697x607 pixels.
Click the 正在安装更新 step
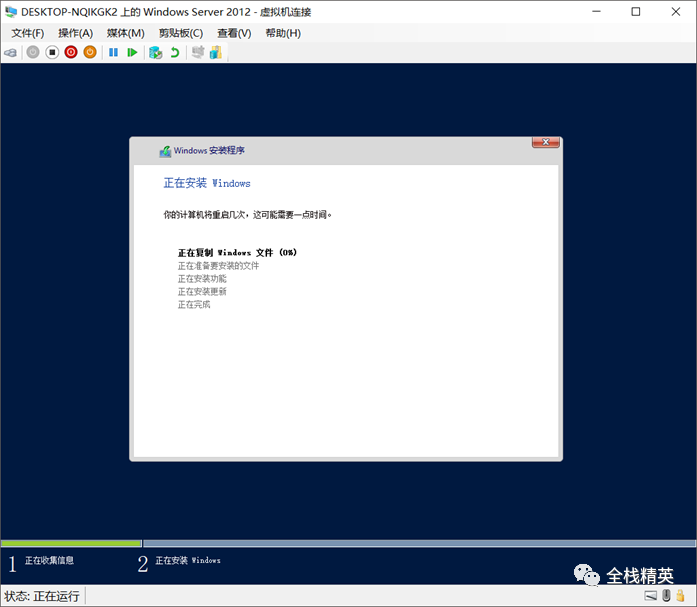[x=202, y=292]
